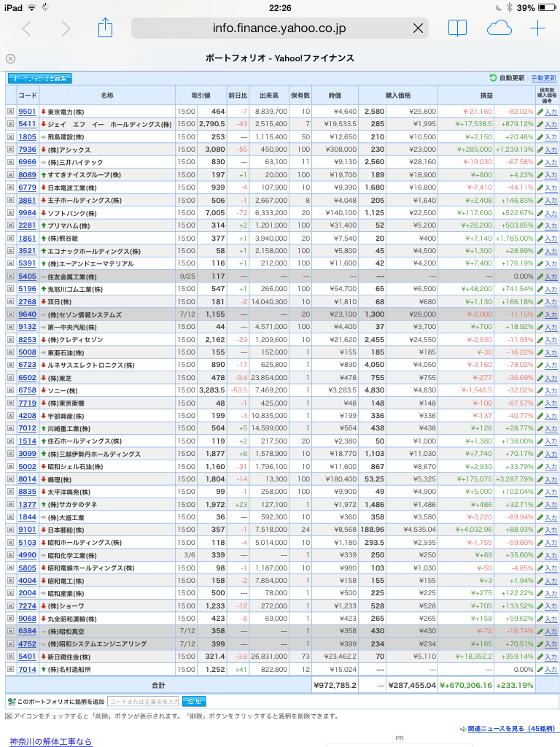Image resolution: width=560 pixels, height=747 pixels.
Task: Open stock code 9501 link
Action: click(27, 112)
